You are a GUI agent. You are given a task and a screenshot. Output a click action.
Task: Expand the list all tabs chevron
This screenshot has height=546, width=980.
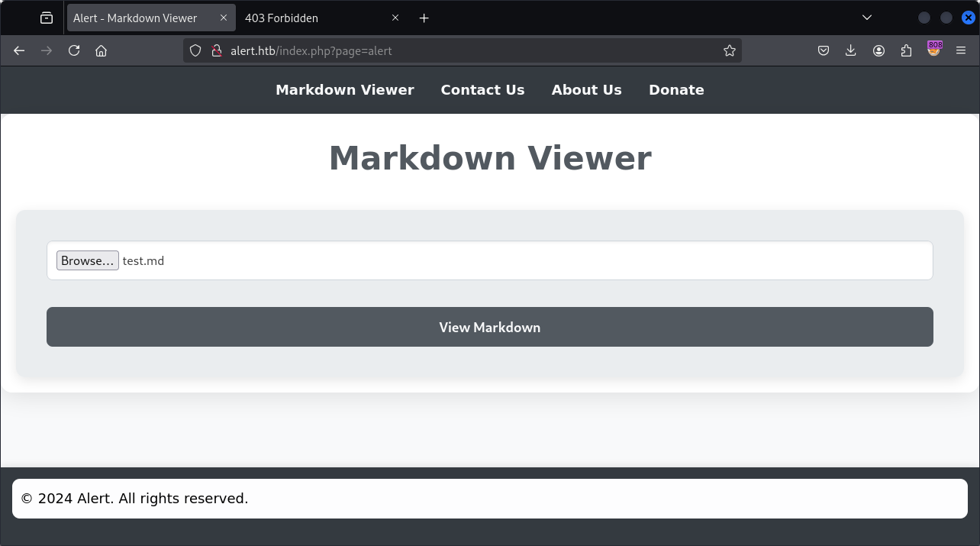(867, 18)
